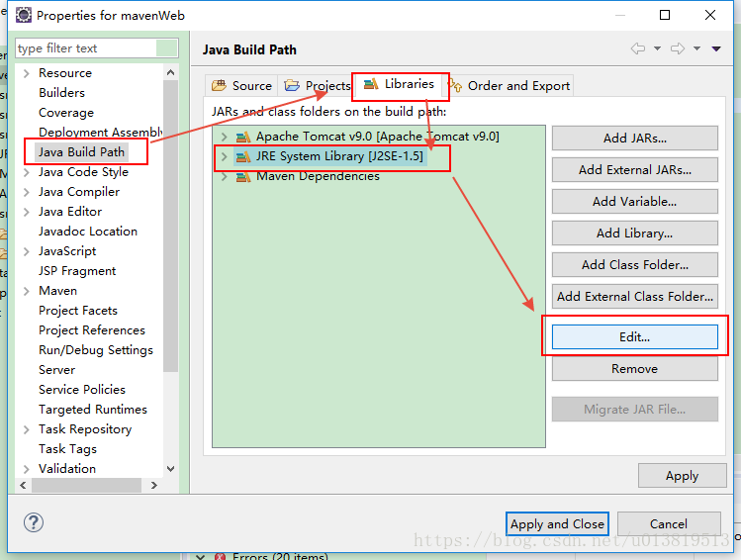Viewport: 741px width, 560px height.
Task: Click Add Class Folder... button
Action: 635,264
